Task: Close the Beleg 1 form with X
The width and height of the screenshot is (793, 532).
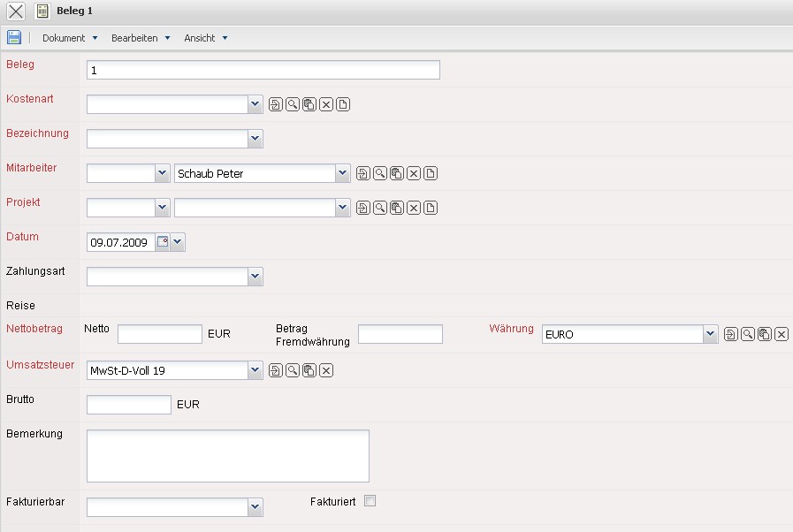Action: (x=16, y=11)
